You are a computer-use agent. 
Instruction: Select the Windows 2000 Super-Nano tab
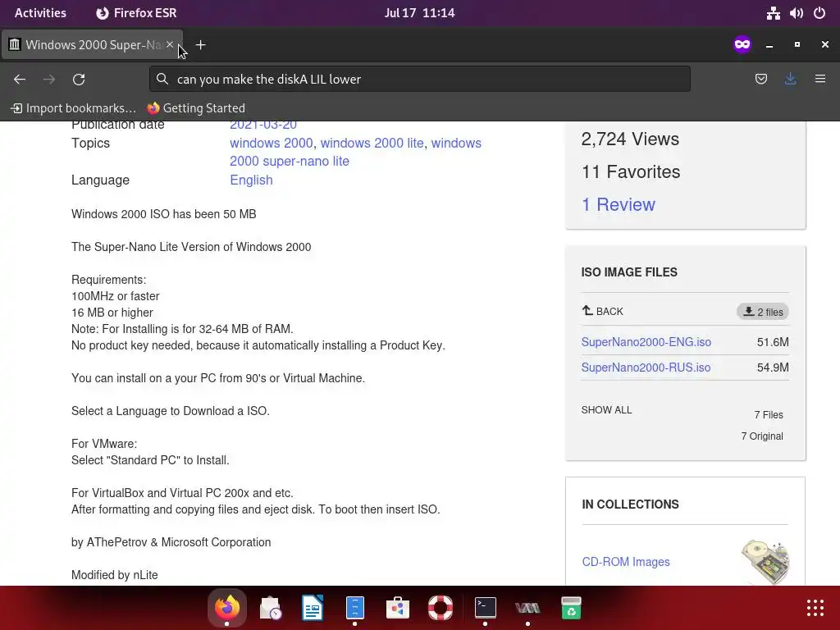click(x=92, y=44)
